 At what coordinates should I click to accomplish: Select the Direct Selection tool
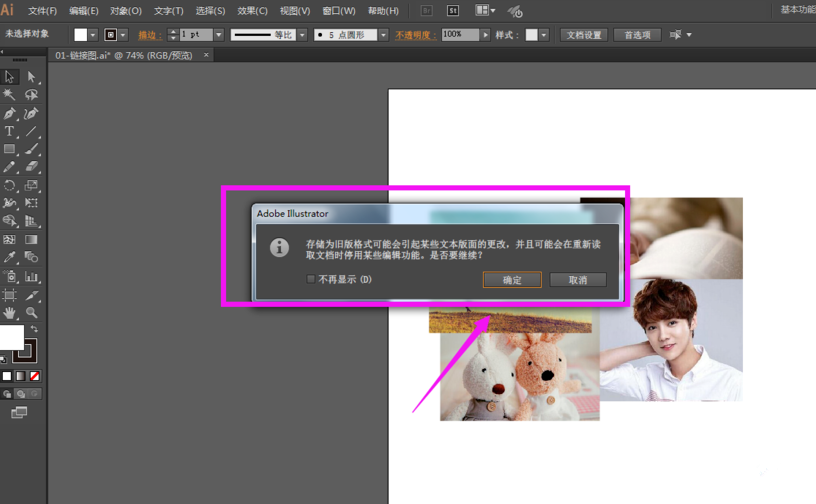coord(31,77)
